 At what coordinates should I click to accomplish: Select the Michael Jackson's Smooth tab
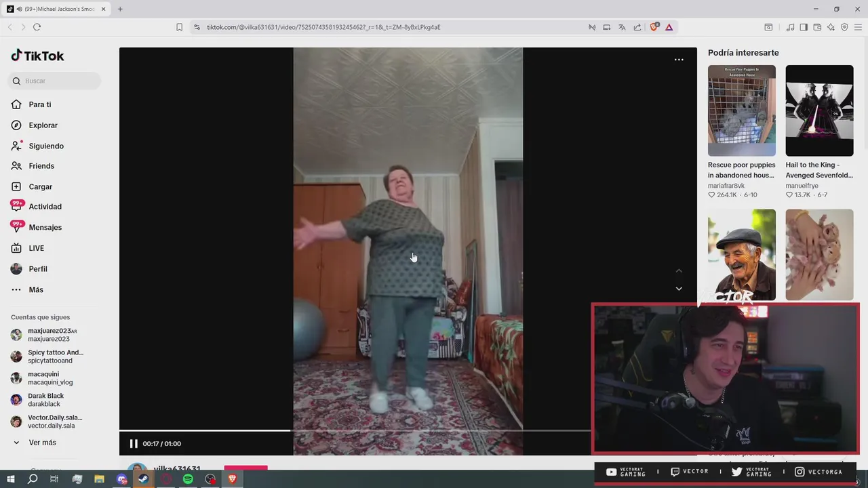coord(56,9)
